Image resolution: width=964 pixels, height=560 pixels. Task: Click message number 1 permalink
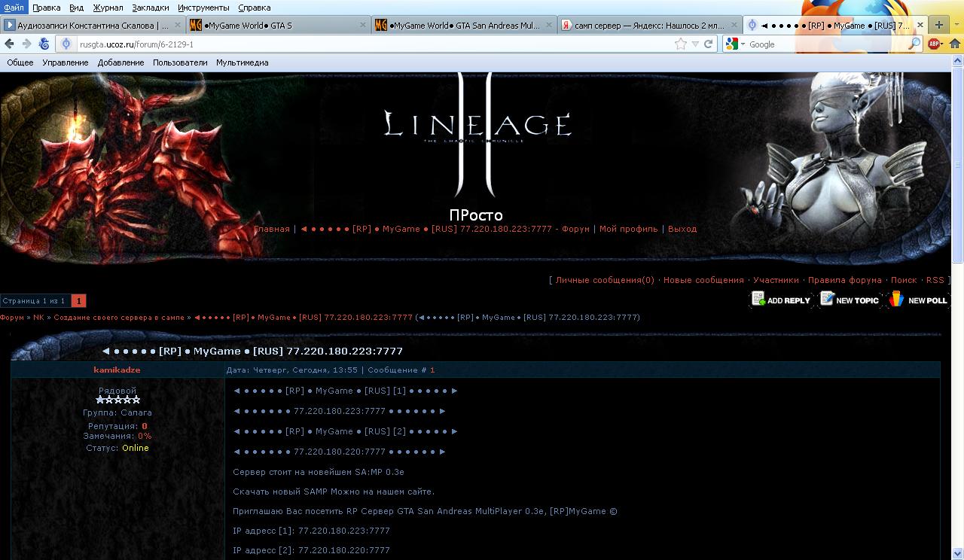tap(432, 370)
